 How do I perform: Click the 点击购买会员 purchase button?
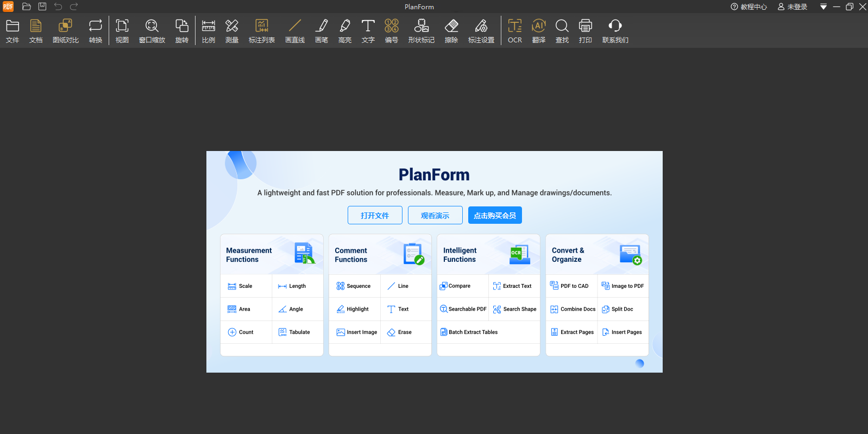tap(495, 216)
